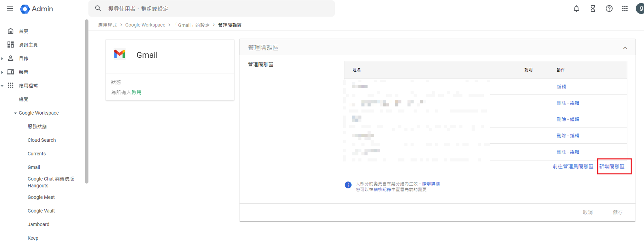Open the hourglass tasks icon

(x=593, y=9)
